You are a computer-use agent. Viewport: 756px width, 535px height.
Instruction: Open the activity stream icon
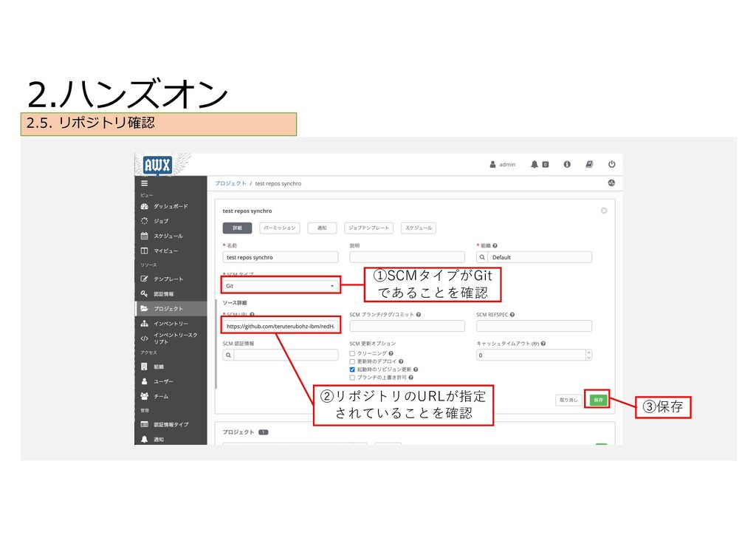(x=611, y=183)
